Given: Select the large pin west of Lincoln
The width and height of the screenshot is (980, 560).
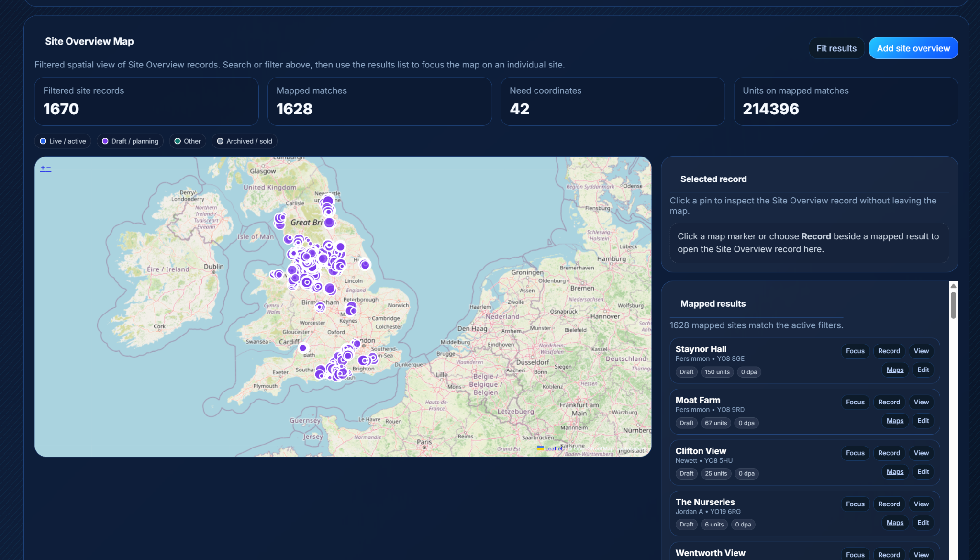Looking at the screenshot, I should click(330, 289).
